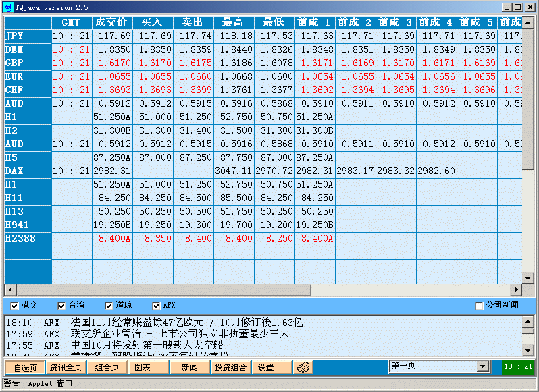This screenshot has width=539, height=392.
Task: Select the DAX row header
Action: [28, 171]
